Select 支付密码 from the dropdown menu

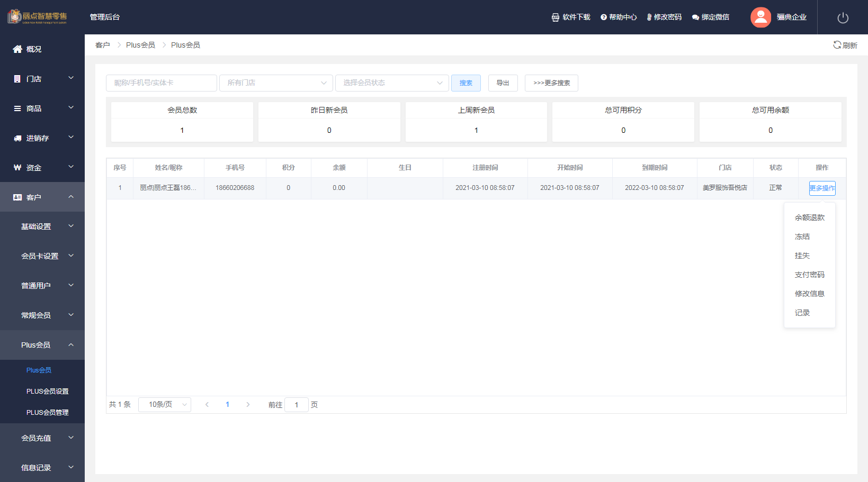(x=810, y=275)
